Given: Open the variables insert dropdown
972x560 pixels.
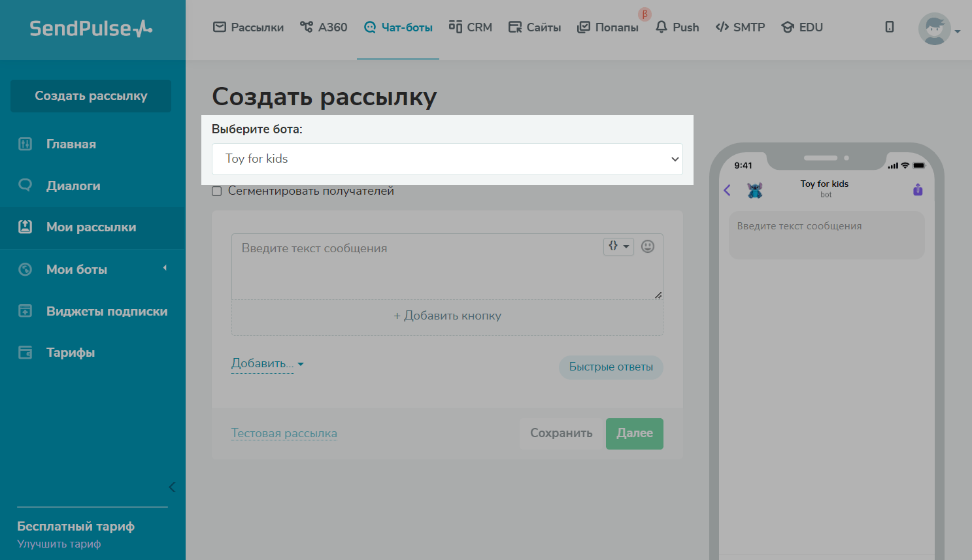Looking at the screenshot, I should 618,246.
